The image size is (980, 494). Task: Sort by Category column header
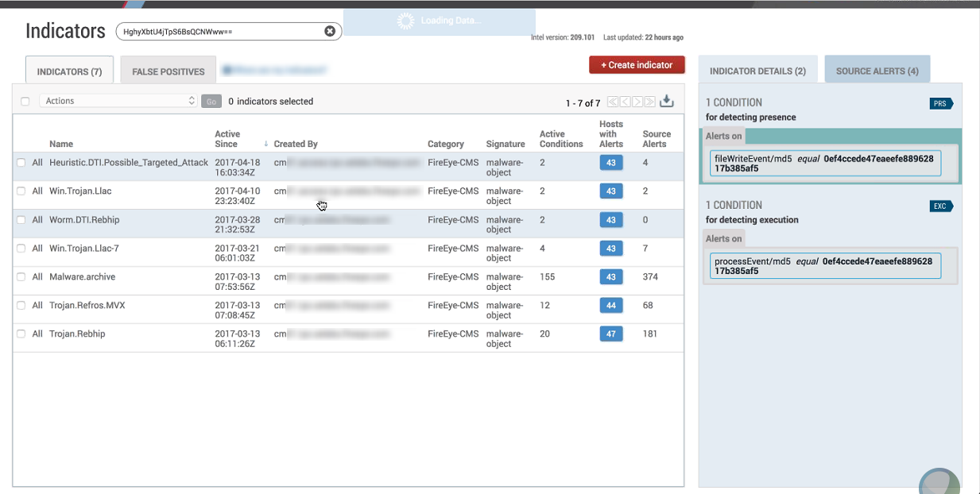[446, 145]
